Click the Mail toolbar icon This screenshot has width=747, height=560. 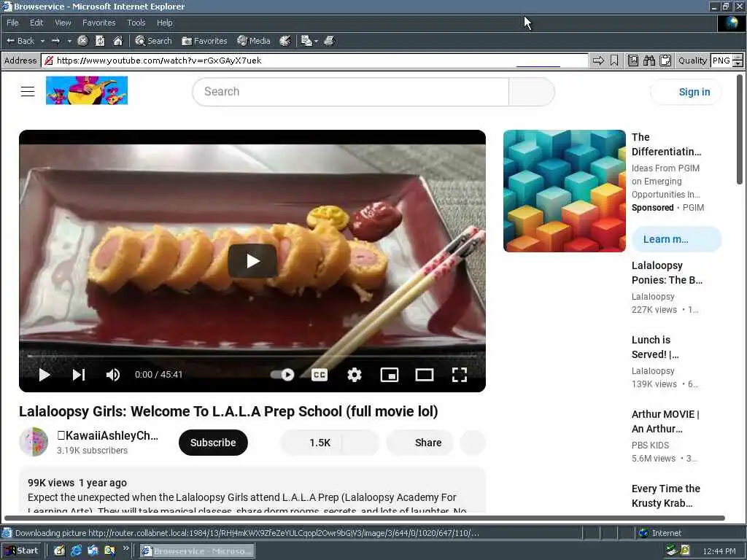coord(306,41)
